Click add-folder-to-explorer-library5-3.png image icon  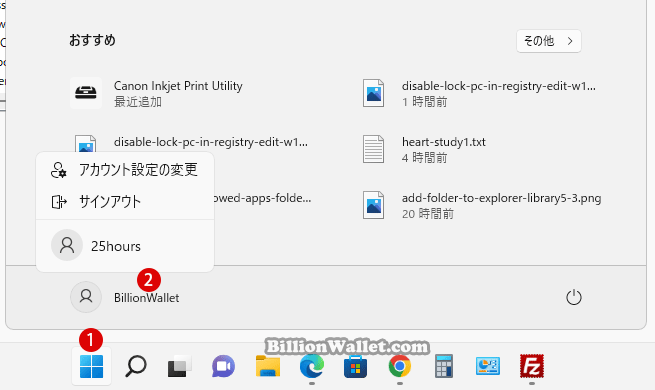(373, 205)
